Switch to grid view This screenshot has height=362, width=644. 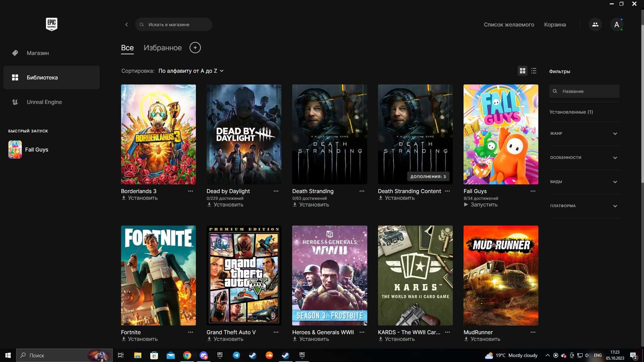(x=523, y=71)
